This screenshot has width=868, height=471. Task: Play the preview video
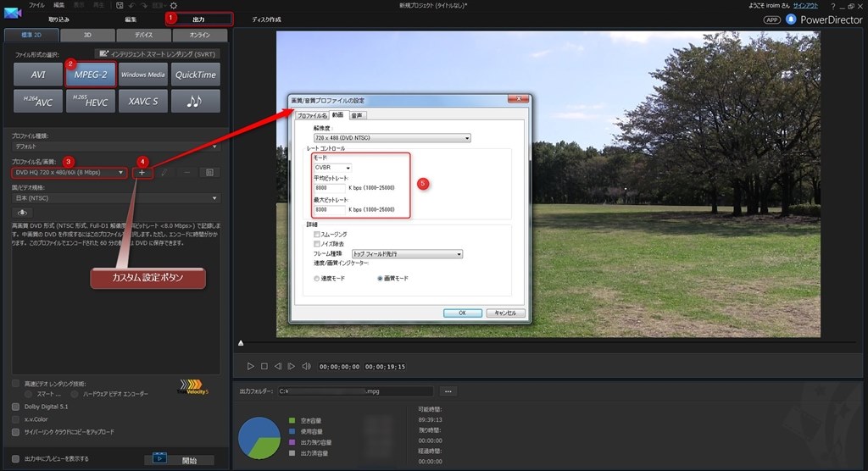(x=250, y=367)
